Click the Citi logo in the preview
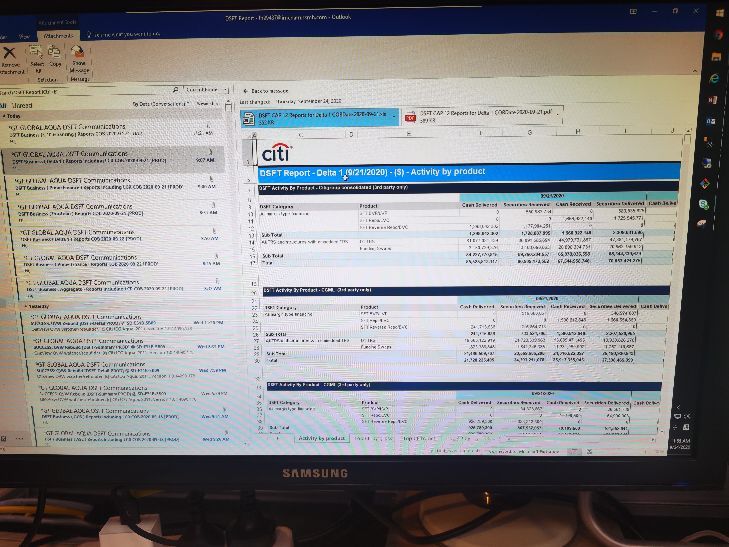 276,152
